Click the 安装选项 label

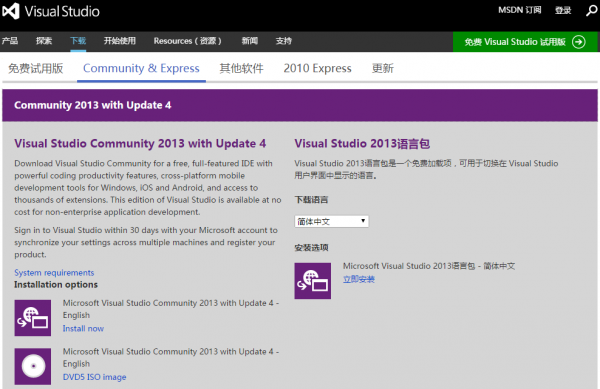pos(311,247)
